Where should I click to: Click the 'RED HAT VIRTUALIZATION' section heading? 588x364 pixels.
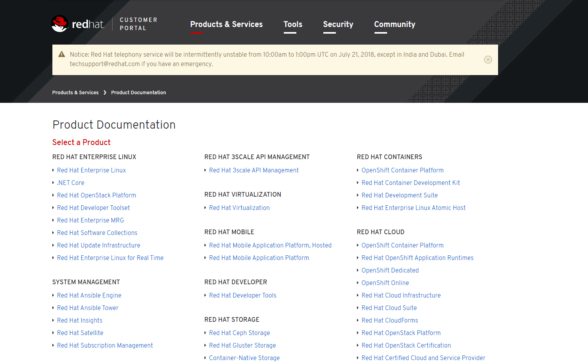[x=243, y=195]
